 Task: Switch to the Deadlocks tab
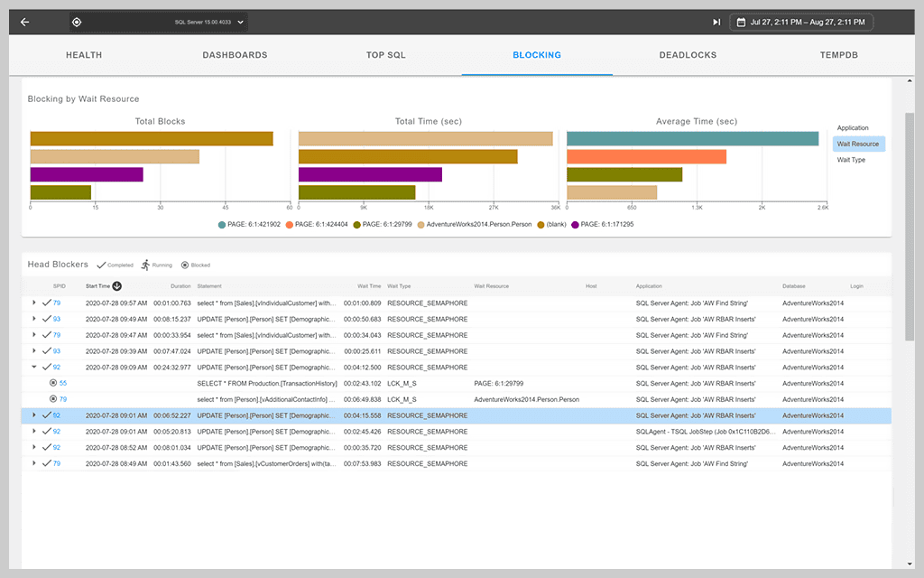pos(688,55)
